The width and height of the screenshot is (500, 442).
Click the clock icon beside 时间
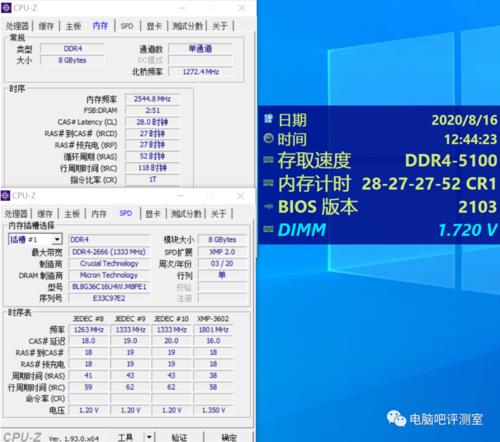point(268,138)
